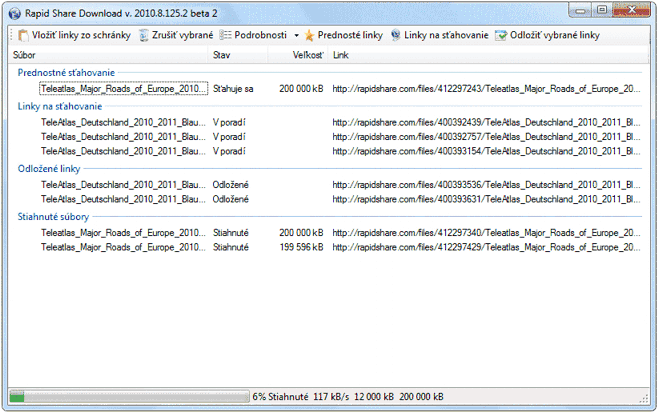Click the green download progress bar
Image resolution: width=658 pixels, height=413 pixels.
click(127, 396)
